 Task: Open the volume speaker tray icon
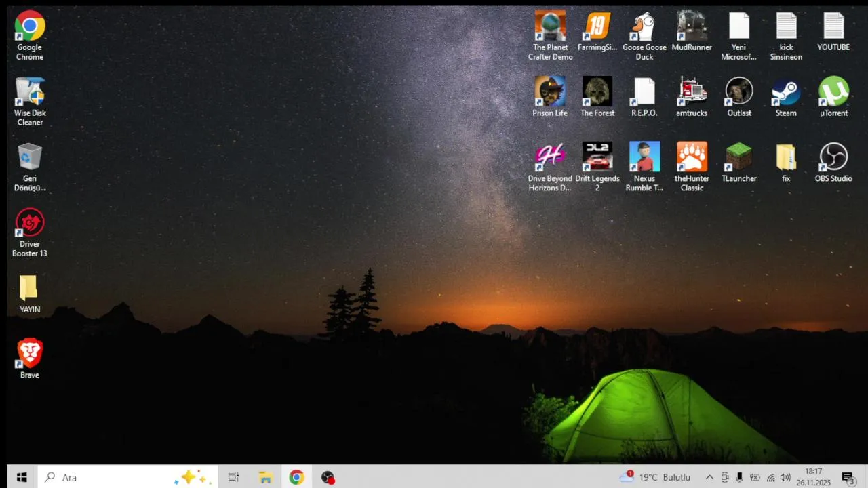(785, 477)
